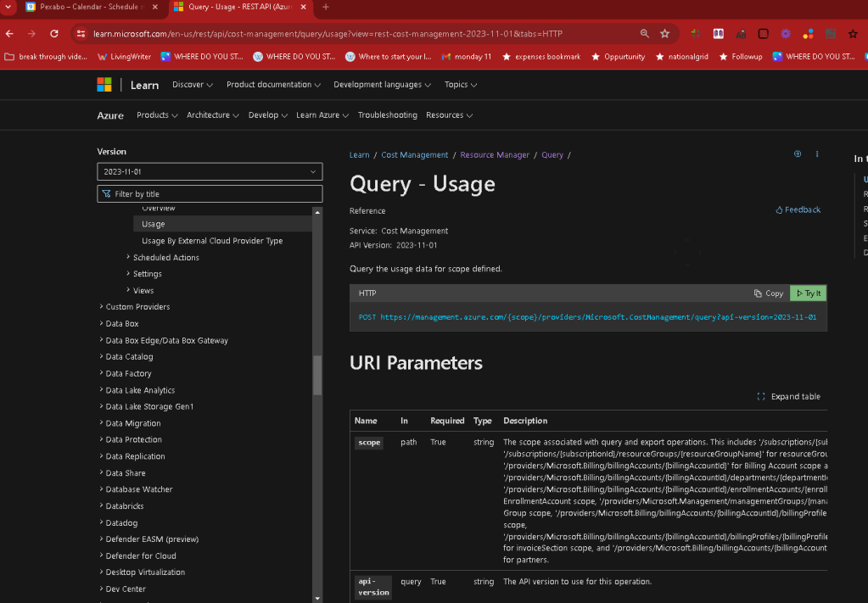The height and width of the screenshot is (603, 868).
Task: Click Cost Management breadcrumb link
Action: coord(415,155)
